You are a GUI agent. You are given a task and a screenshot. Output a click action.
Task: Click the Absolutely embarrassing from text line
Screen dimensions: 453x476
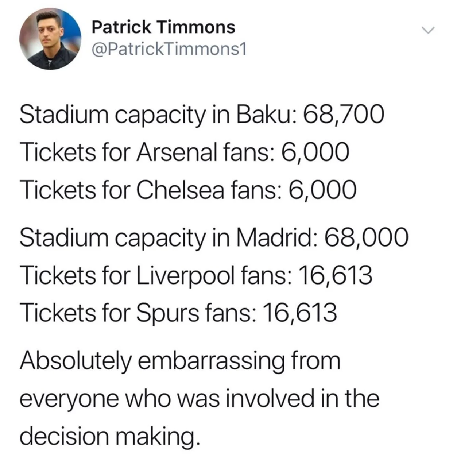click(x=180, y=361)
